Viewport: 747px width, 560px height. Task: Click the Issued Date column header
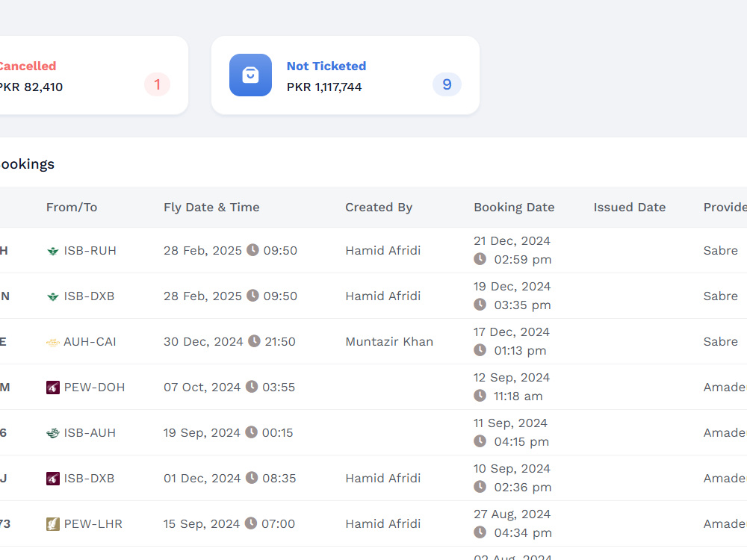click(x=629, y=207)
